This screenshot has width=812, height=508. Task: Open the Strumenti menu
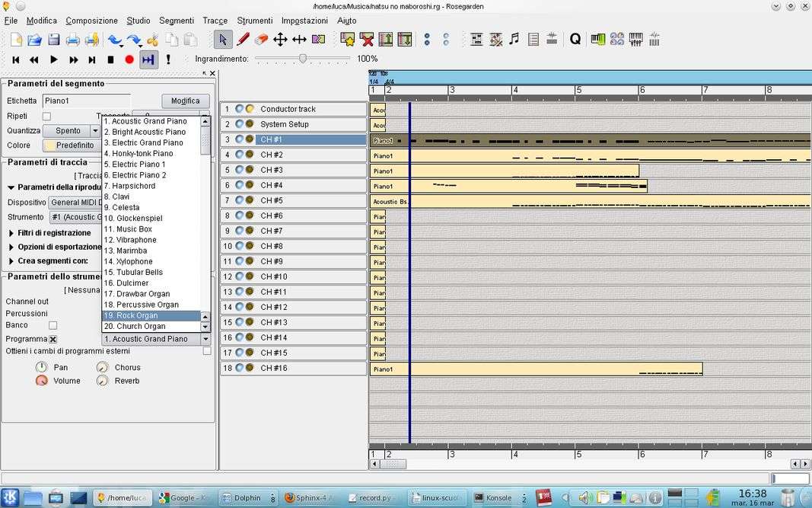click(254, 21)
